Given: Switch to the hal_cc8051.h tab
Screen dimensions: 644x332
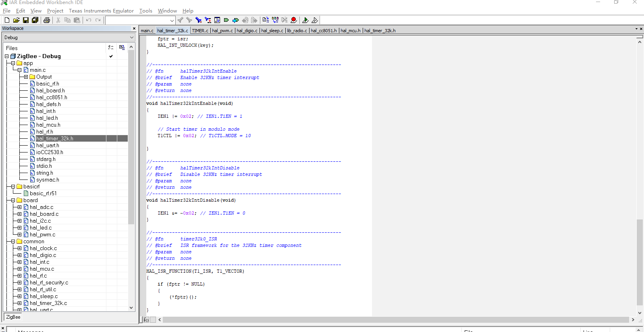Looking at the screenshot, I should (x=324, y=31).
